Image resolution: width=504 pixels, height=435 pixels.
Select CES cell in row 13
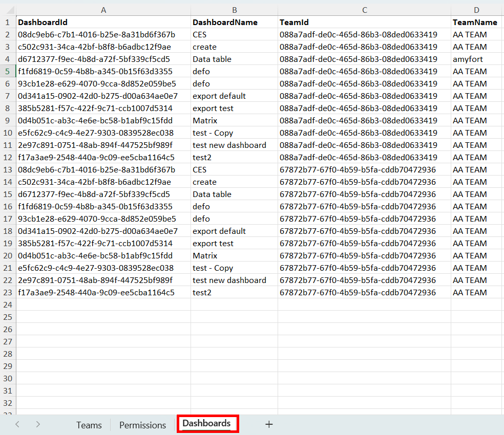coord(234,169)
